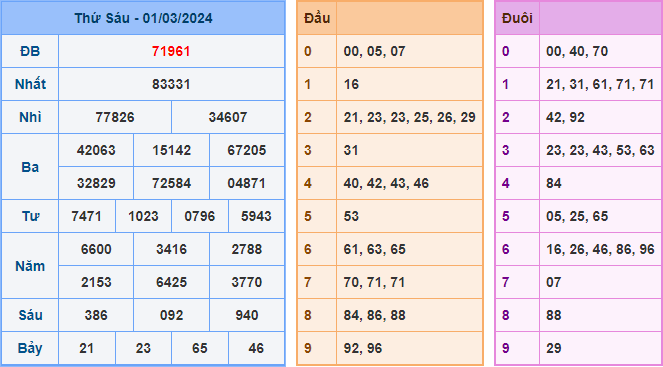
Task: Click fourth prize number 5943
Action: 256,216
